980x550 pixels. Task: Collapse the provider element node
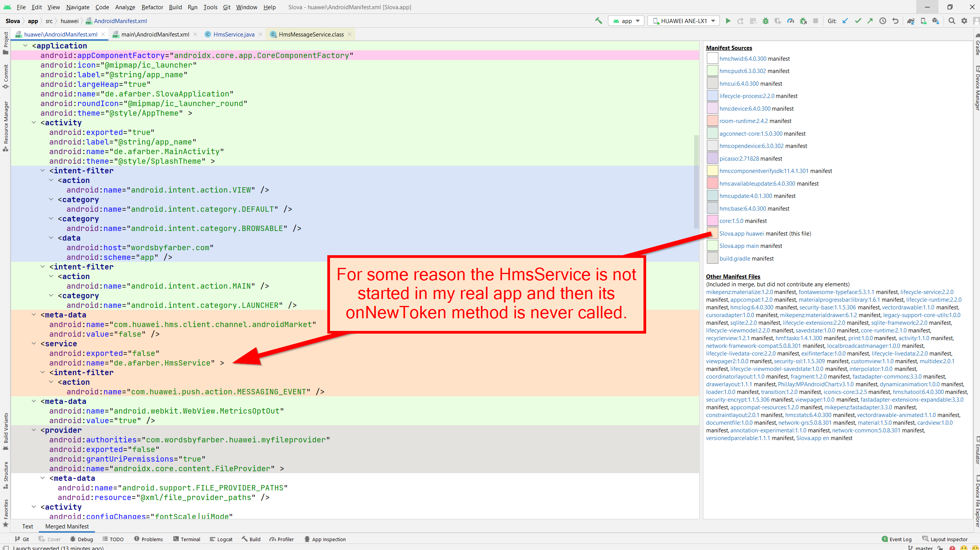click(34, 430)
